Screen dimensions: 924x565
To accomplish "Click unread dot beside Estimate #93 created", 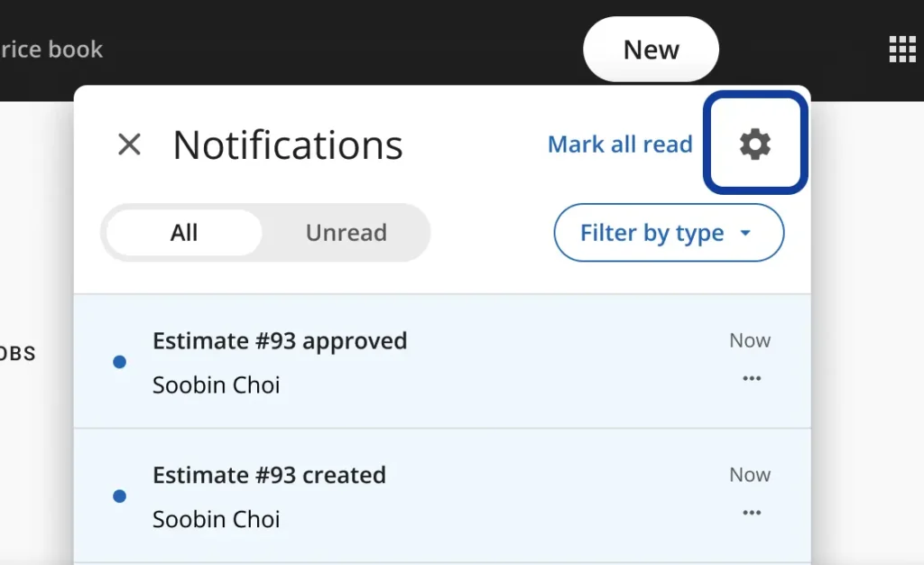I will tap(119, 496).
